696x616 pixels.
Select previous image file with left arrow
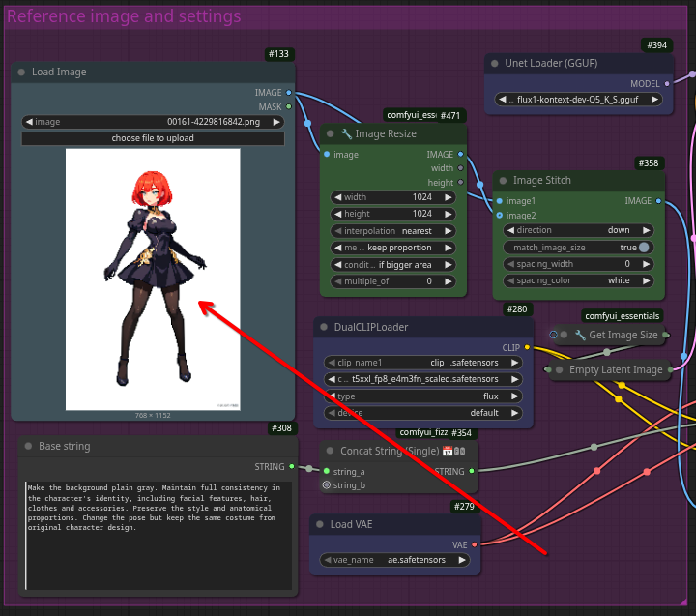(x=29, y=122)
